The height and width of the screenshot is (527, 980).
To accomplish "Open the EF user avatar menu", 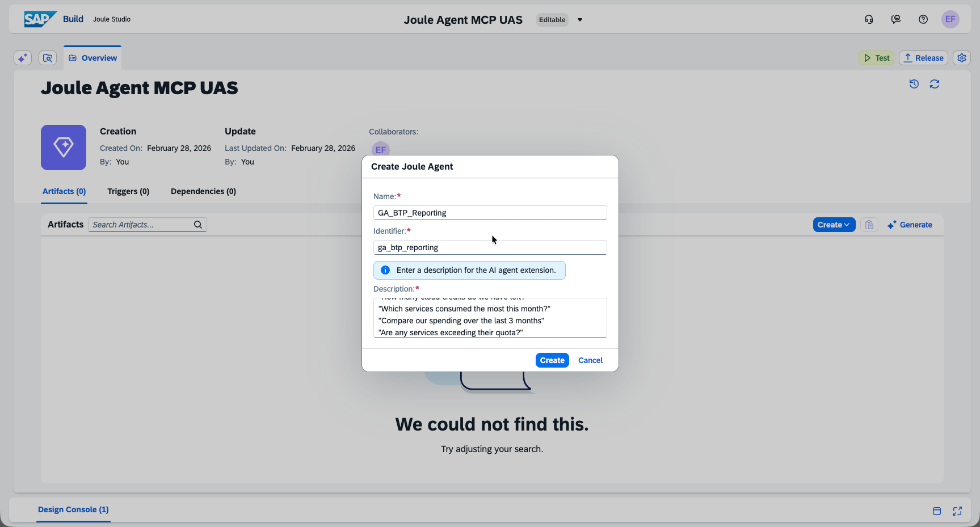I will 950,19.
